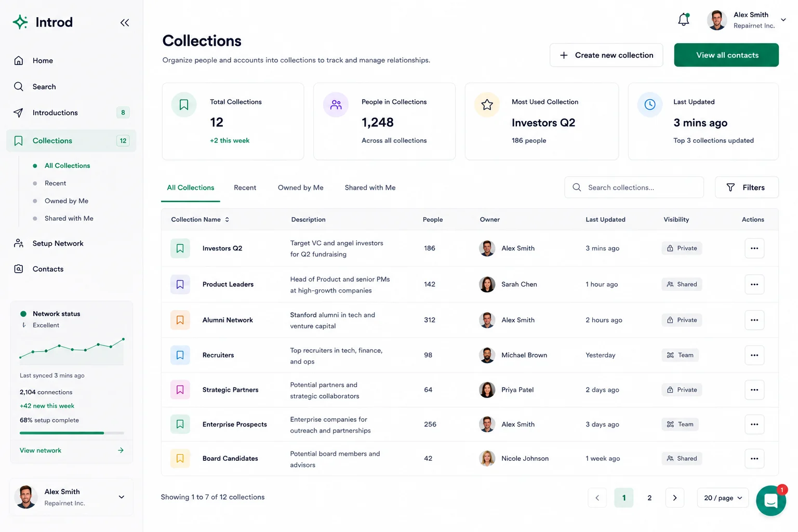Click the network status line chart

pos(72,351)
